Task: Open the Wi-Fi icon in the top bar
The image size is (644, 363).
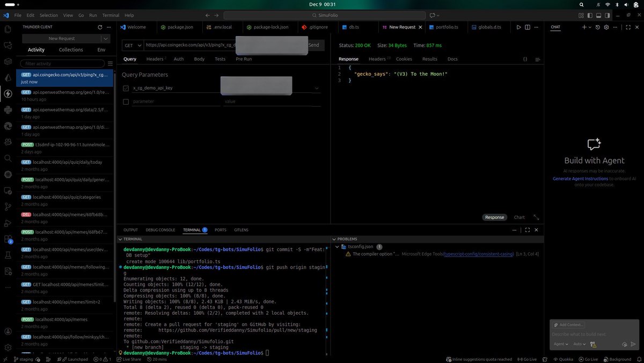Action: point(608,4)
